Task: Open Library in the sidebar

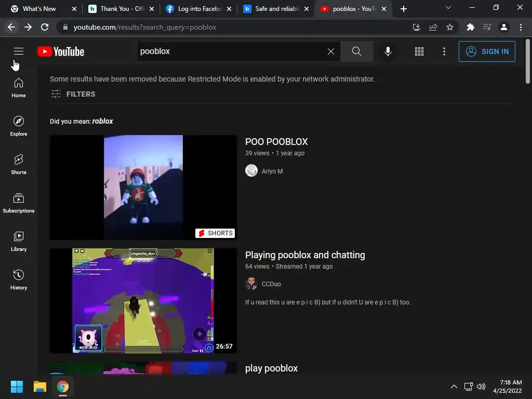Action: 19,241
